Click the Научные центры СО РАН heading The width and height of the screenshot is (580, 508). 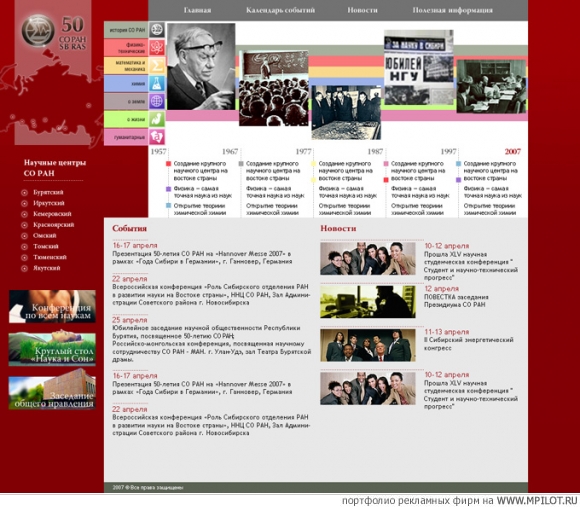coord(55,168)
